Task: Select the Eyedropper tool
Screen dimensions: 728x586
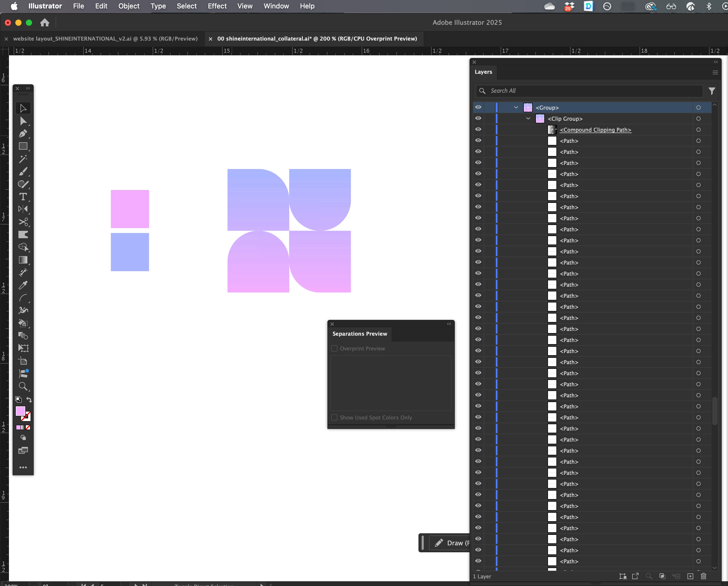Action: pos(23,285)
